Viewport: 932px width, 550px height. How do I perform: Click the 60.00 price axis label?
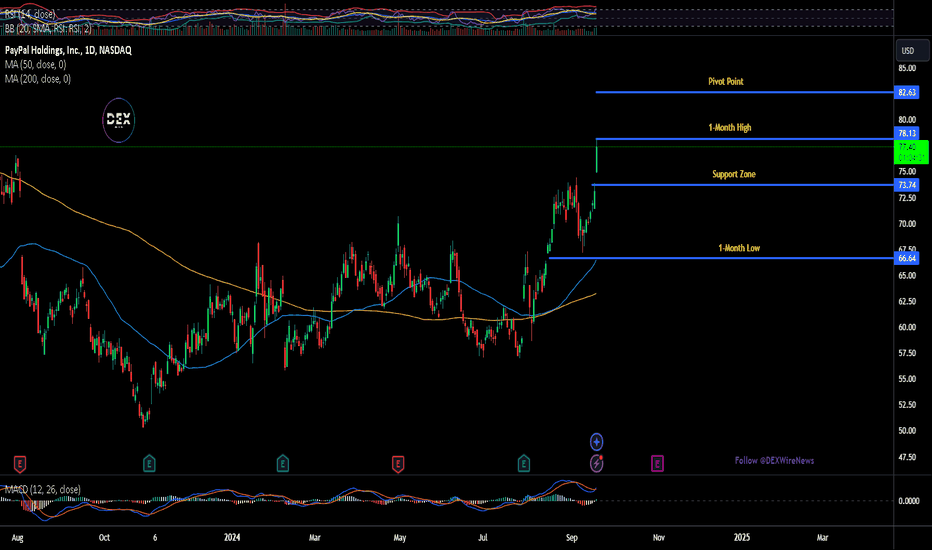[907, 327]
